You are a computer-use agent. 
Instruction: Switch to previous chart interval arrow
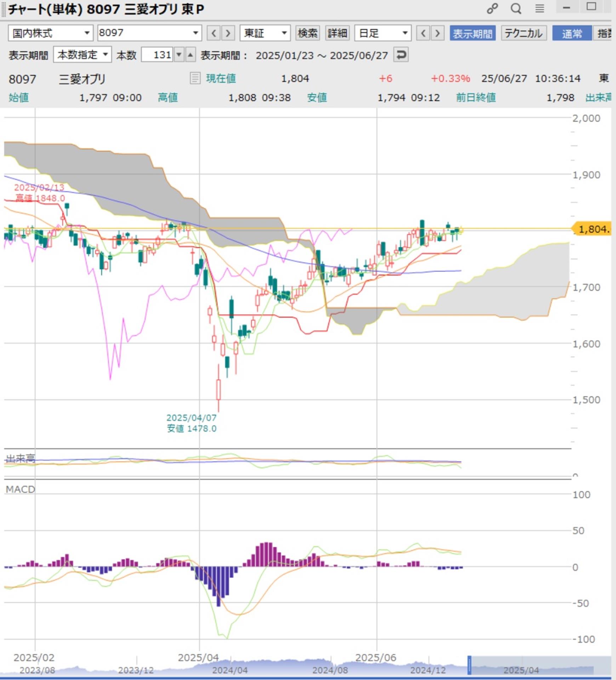(x=423, y=33)
